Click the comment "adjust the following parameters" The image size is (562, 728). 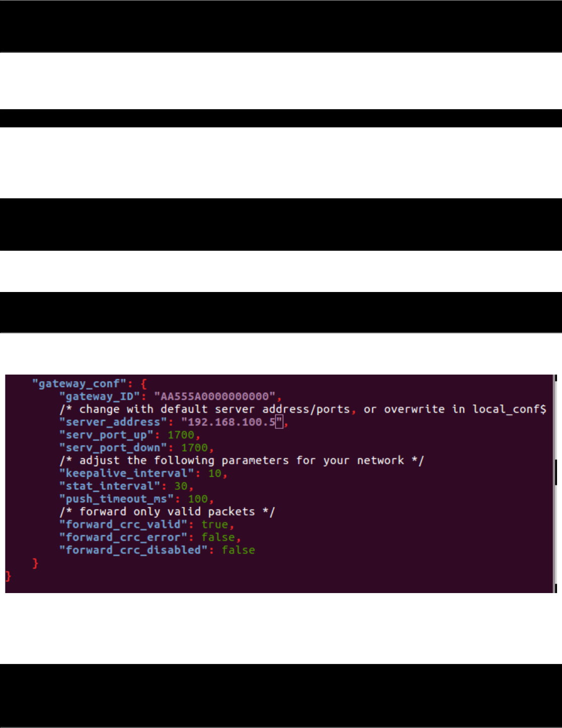(184, 461)
